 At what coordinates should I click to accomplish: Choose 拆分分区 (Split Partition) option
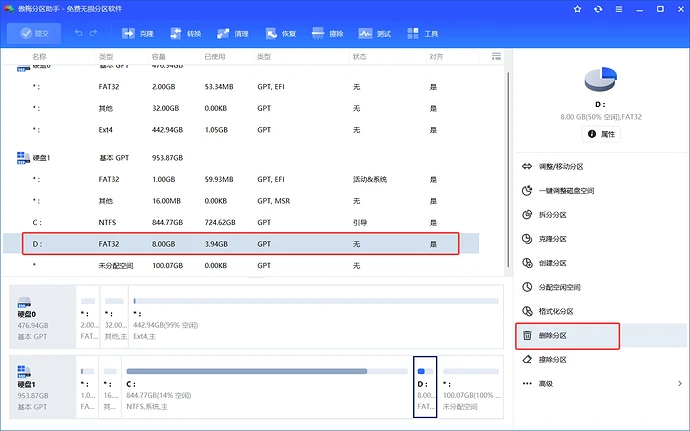click(552, 214)
